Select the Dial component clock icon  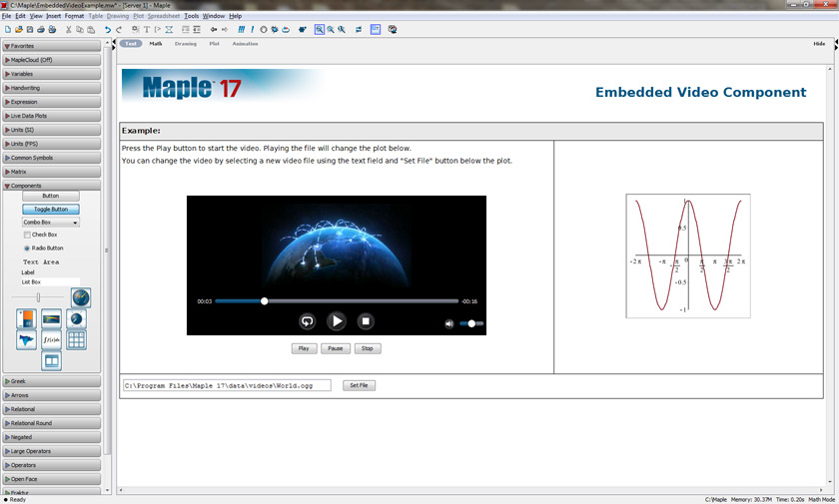81,297
